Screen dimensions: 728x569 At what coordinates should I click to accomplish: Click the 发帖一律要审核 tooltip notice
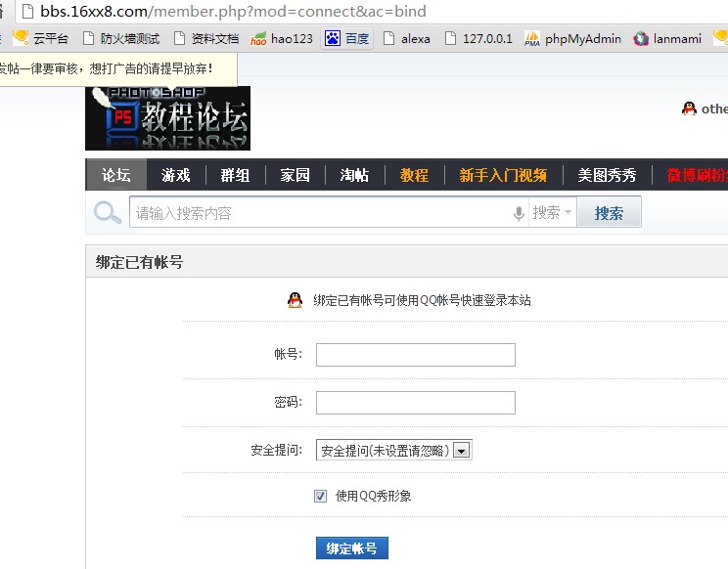[117, 68]
